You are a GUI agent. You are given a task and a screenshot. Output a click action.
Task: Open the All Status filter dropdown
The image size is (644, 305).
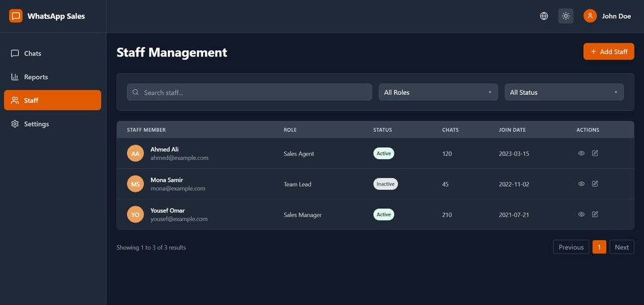563,92
